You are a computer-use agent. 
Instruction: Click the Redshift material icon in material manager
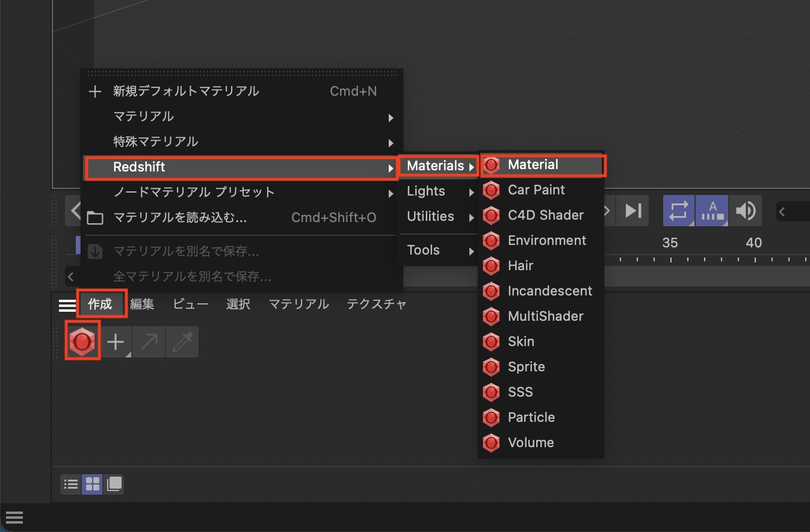(x=82, y=342)
